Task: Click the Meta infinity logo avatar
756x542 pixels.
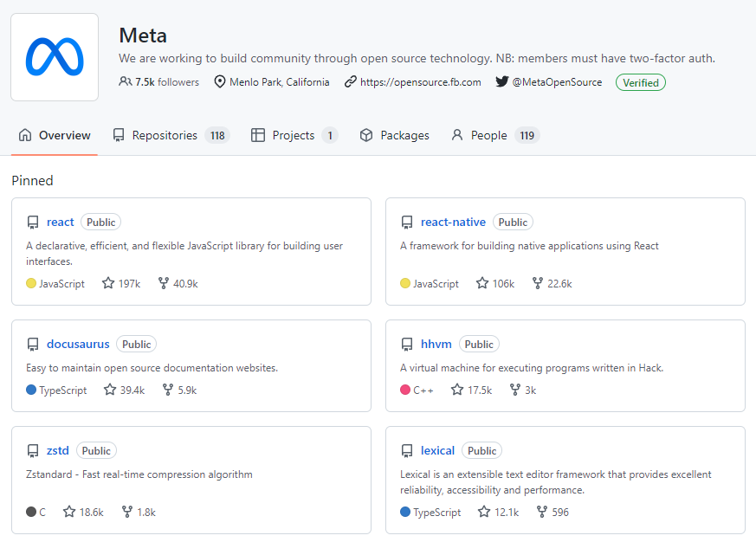Action: point(55,57)
